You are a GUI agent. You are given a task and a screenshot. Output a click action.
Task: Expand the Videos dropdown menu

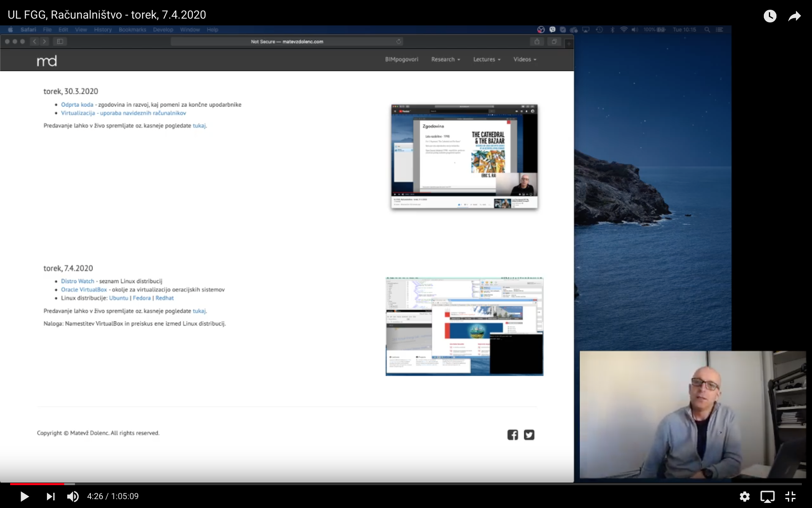click(525, 59)
